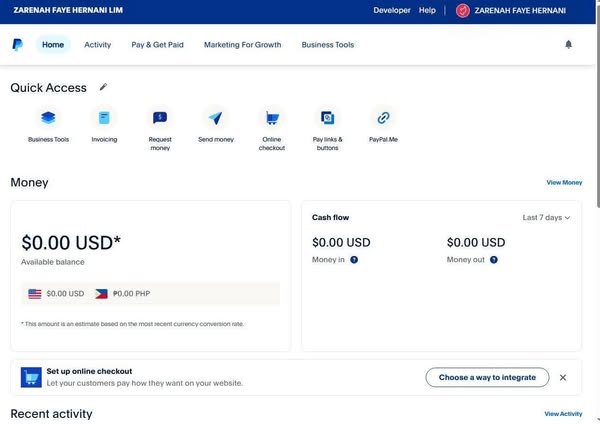
Task: Show Money out info tooltip
Action: 494,260
